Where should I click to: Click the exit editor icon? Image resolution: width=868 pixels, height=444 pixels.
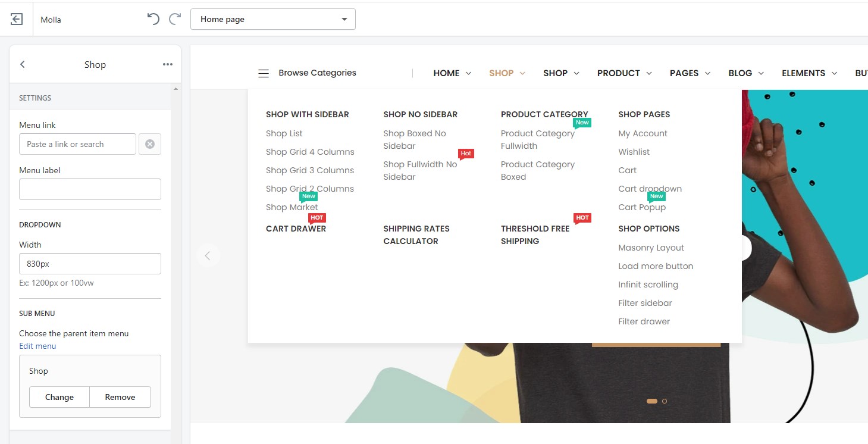click(x=17, y=19)
